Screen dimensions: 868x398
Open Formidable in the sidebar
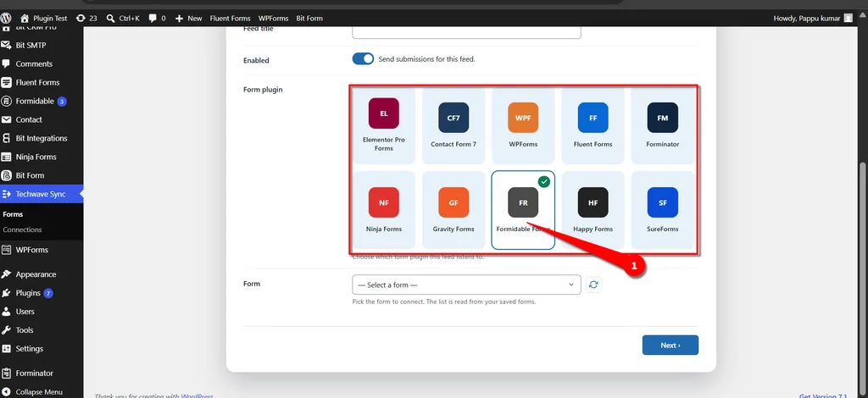pyautogui.click(x=42, y=101)
